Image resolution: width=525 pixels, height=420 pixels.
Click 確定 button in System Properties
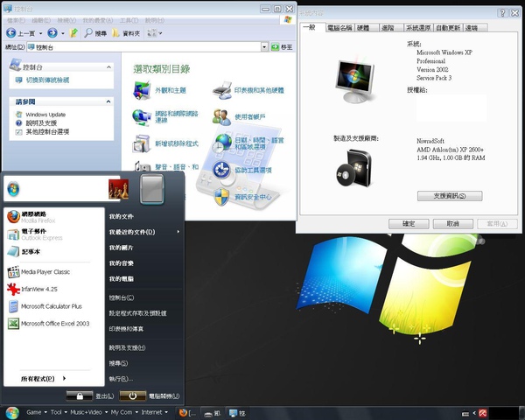point(409,224)
